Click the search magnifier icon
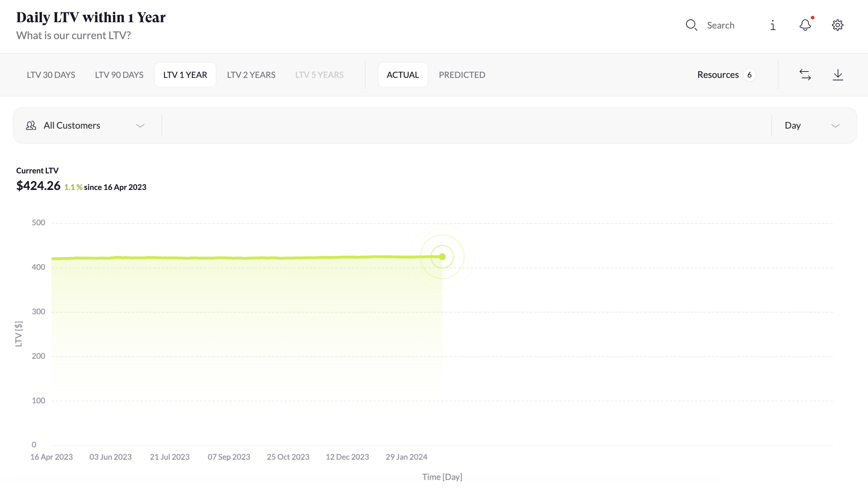This screenshot has height=492, width=868. coord(691,25)
